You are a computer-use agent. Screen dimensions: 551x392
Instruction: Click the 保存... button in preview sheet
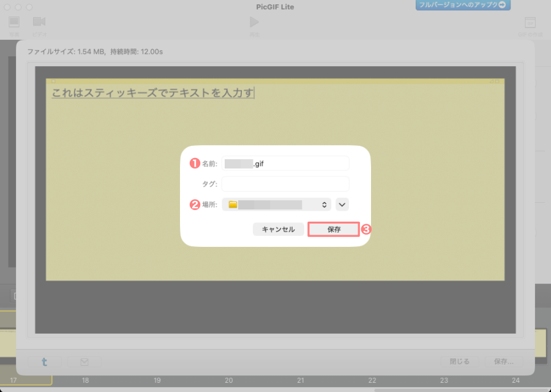(x=504, y=361)
